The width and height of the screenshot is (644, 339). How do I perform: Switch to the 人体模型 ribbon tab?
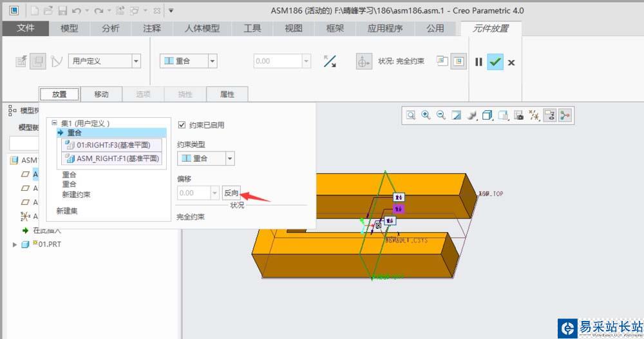pyautogui.click(x=202, y=28)
